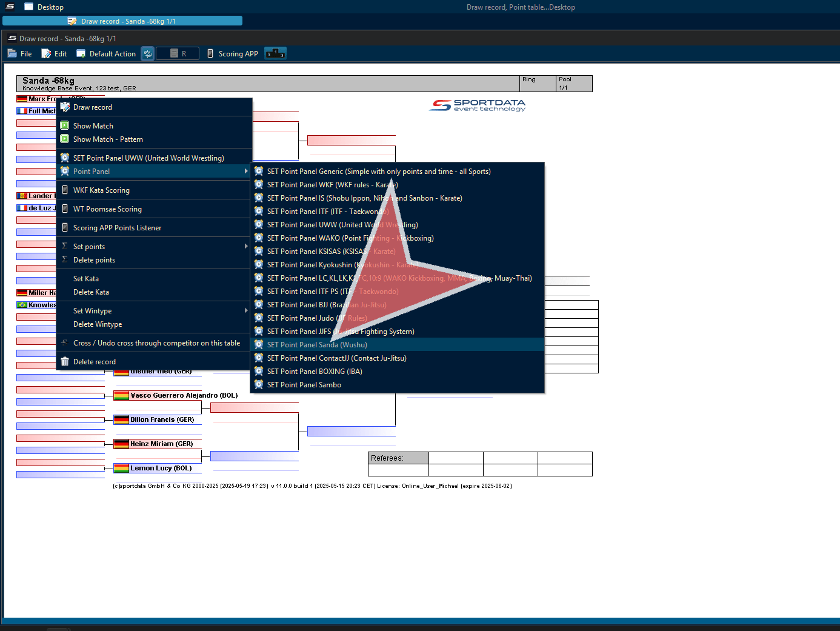Image resolution: width=840 pixels, height=631 pixels.
Task: Expand the Point Panel submenu arrow
Action: click(245, 172)
